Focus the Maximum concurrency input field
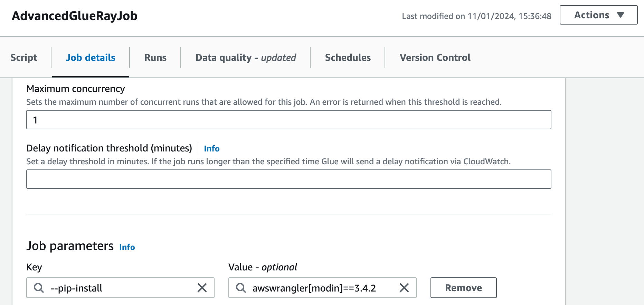 coord(288,120)
